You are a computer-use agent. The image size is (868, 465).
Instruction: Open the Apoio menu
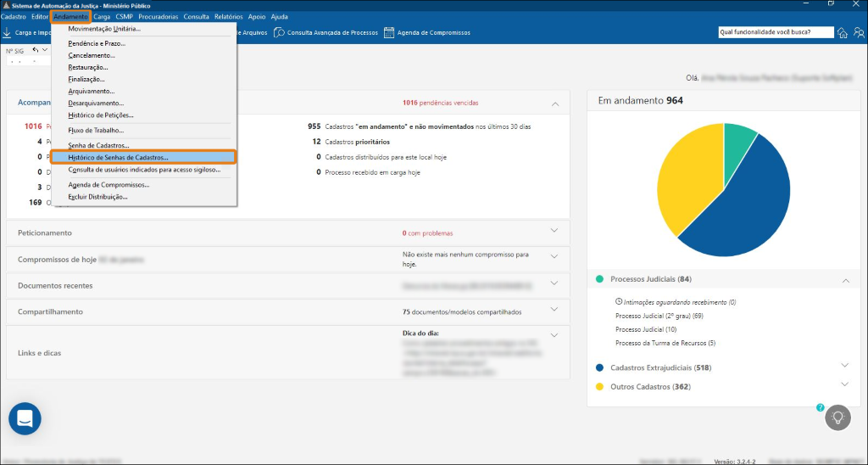[x=257, y=17]
